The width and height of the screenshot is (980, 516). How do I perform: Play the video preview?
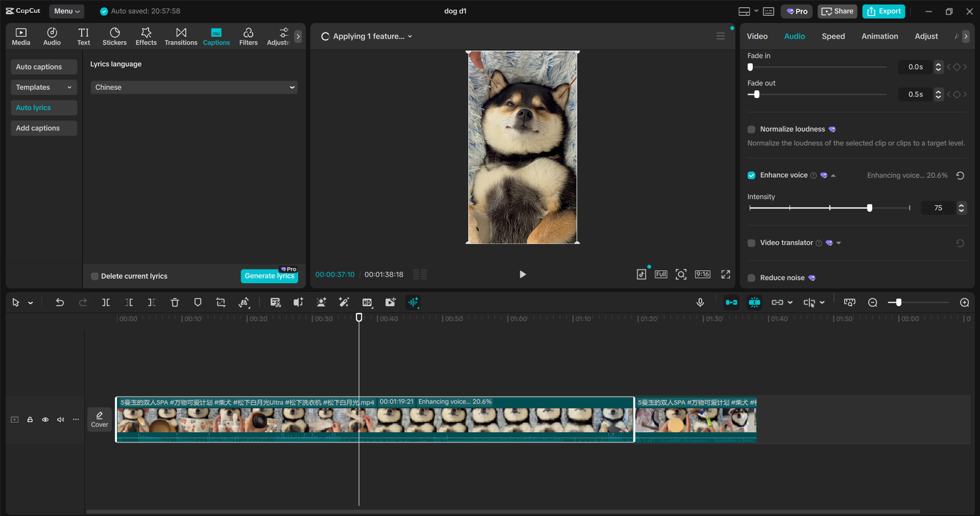[x=522, y=274]
